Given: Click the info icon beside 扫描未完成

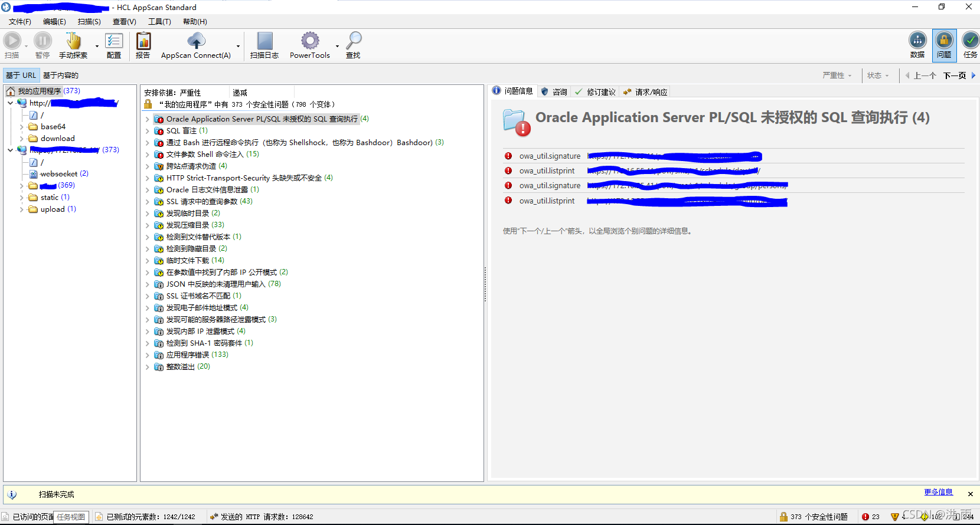Looking at the screenshot, I should [x=12, y=494].
